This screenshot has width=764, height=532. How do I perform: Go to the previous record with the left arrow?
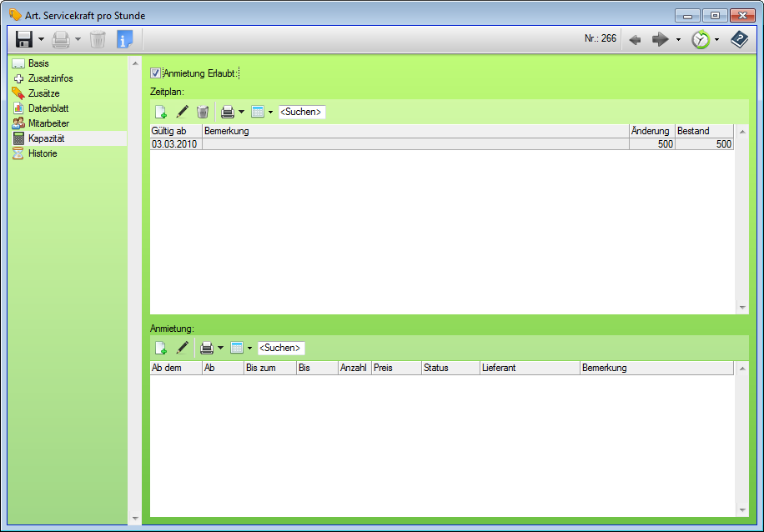click(636, 39)
